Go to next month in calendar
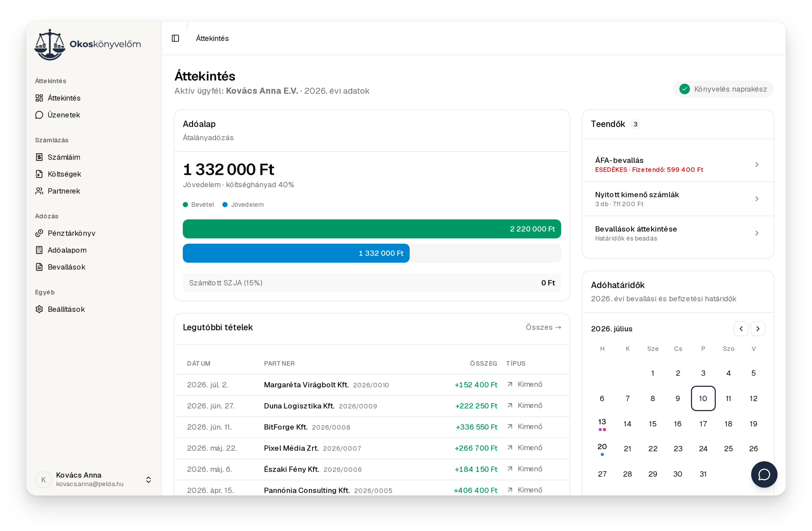This screenshot has width=812, height=531. [758, 329]
